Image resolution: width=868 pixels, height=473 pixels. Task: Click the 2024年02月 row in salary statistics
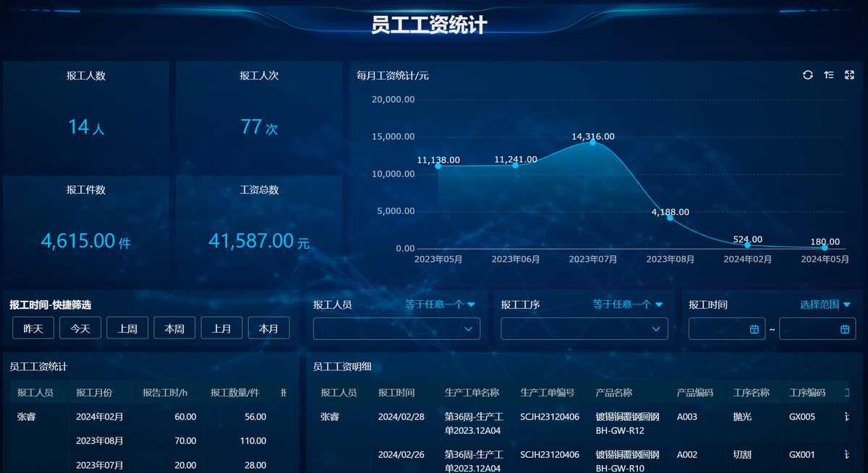[100, 417]
